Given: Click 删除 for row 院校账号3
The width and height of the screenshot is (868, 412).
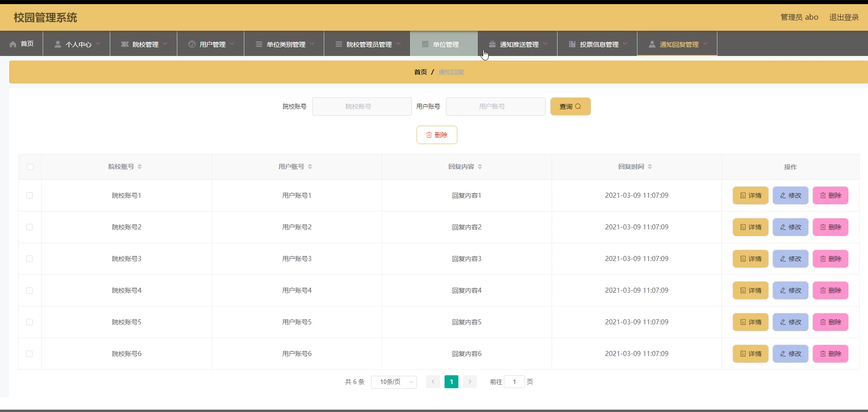Looking at the screenshot, I should [x=830, y=259].
